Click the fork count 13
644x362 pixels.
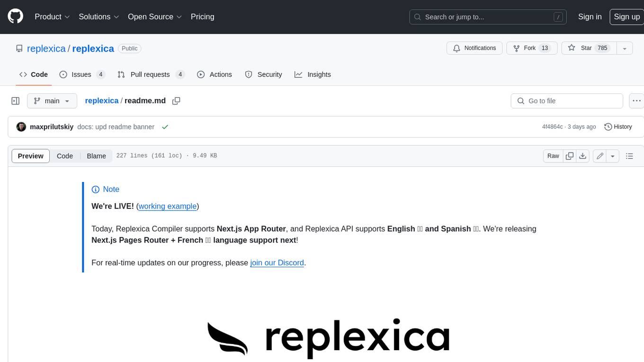click(545, 48)
